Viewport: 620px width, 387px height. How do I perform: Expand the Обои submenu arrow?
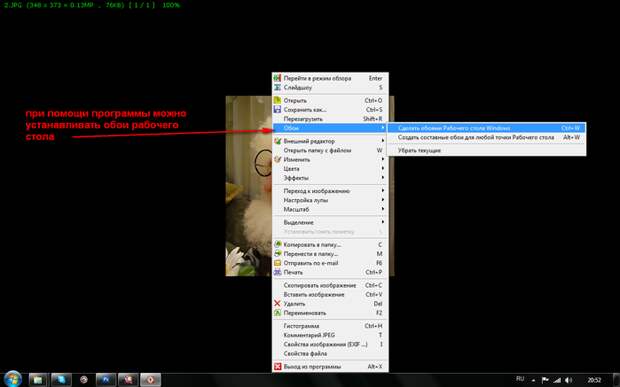[383, 128]
